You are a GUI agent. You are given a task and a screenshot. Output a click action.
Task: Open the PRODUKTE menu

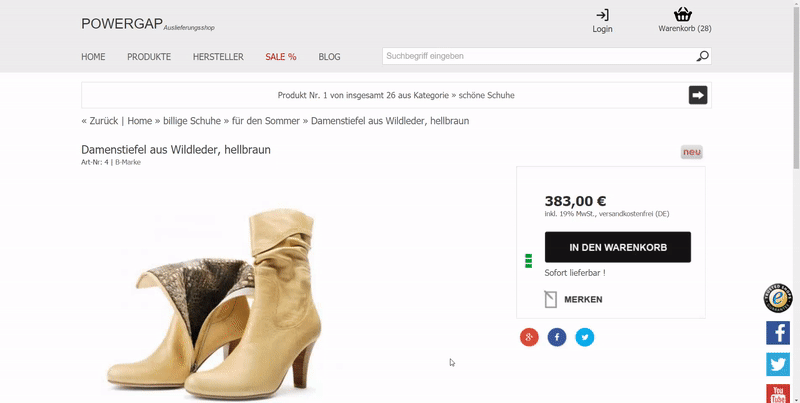(149, 57)
